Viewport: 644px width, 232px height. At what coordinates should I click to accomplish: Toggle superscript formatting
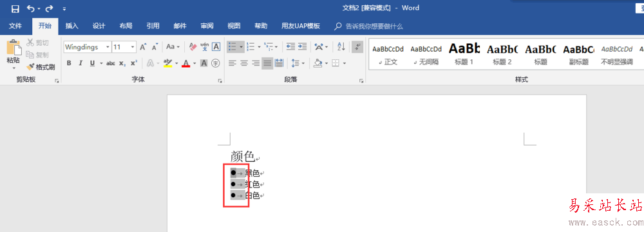click(134, 63)
